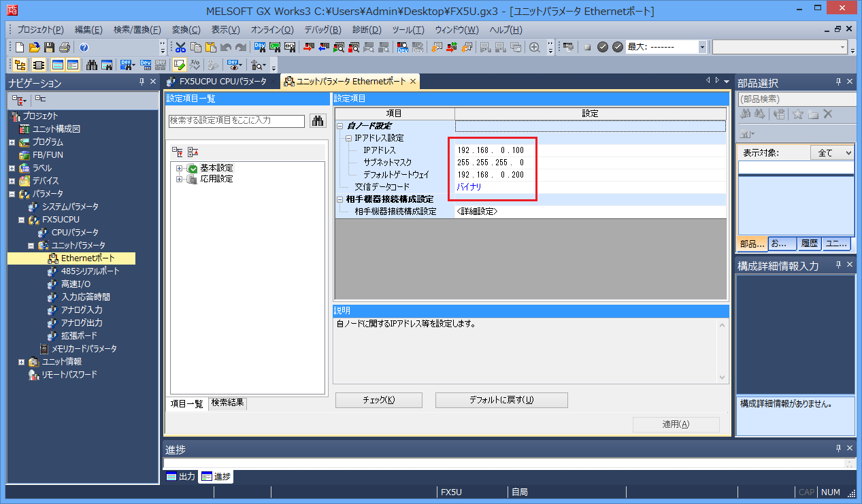Open the オンライン(O) menu

click(271, 30)
